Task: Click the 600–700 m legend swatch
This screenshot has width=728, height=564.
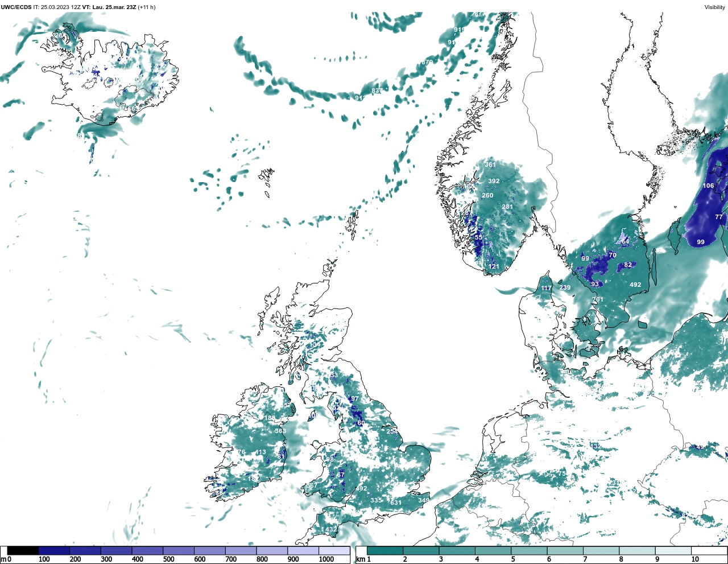Action: point(209,551)
